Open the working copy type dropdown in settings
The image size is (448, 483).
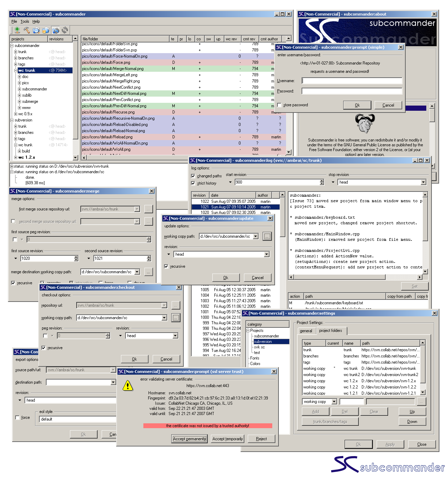point(334,402)
